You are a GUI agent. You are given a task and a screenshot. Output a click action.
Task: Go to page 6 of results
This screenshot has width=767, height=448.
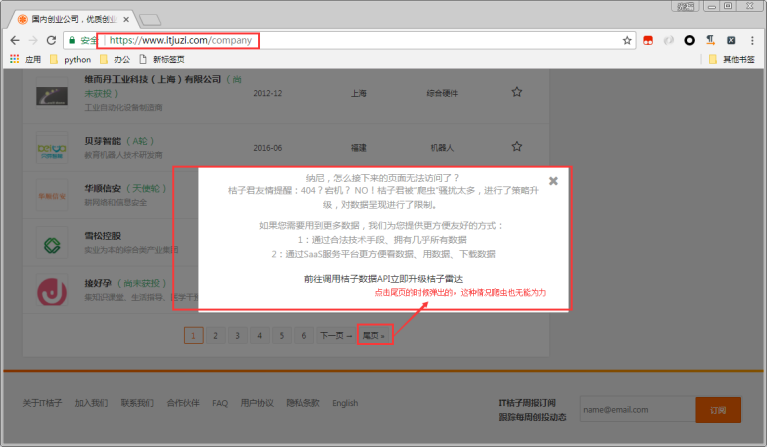pos(304,336)
